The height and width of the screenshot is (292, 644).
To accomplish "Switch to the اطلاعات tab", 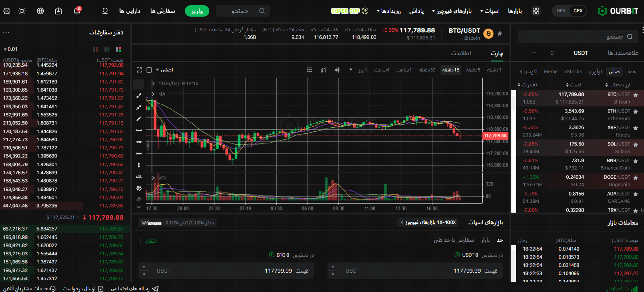I will click(461, 53).
